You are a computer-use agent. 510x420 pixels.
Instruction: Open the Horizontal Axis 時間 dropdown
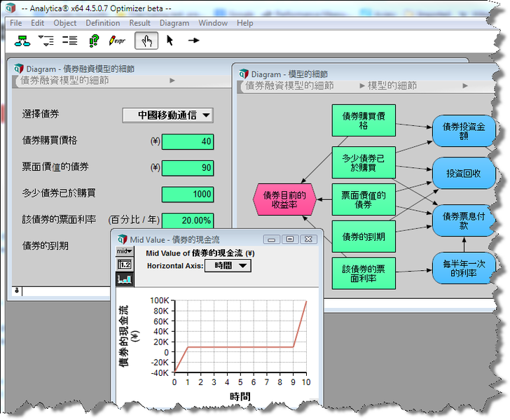tap(228, 265)
